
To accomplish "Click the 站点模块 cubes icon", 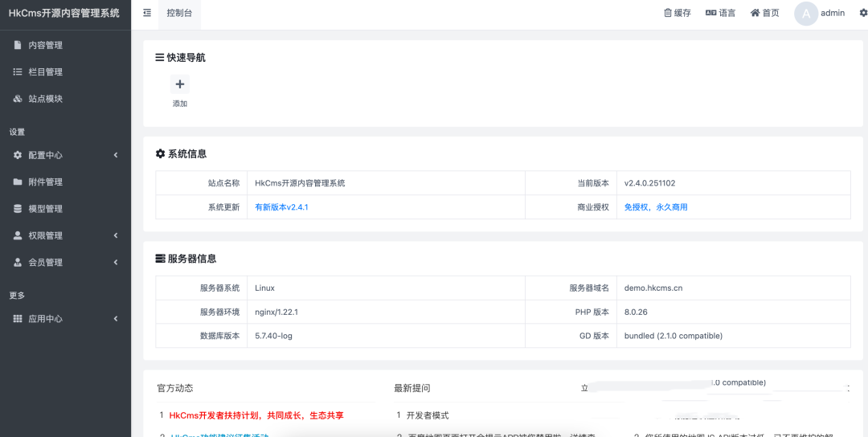I will (x=17, y=99).
